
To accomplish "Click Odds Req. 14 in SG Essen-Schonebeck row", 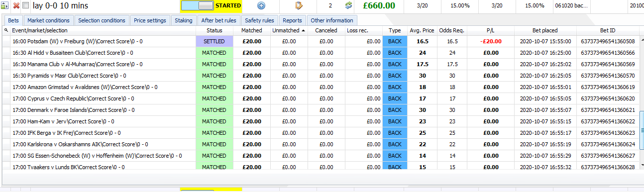I will [452, 156].
